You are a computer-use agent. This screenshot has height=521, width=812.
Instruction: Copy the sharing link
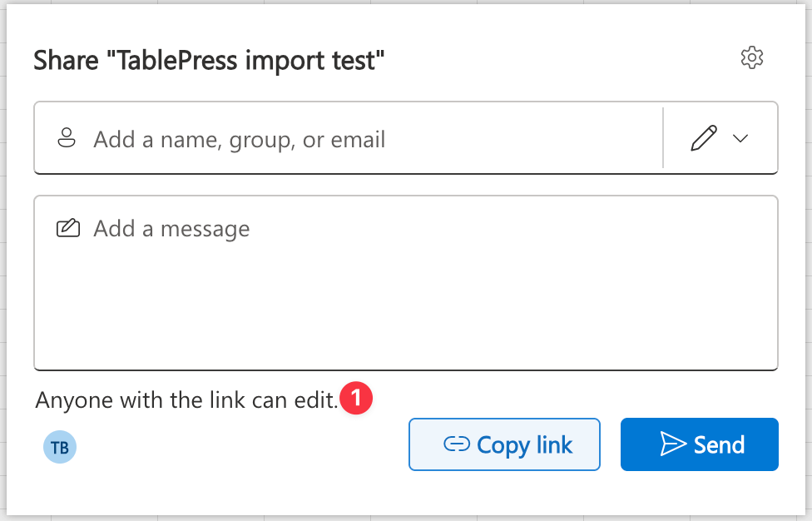pos(504,444)
